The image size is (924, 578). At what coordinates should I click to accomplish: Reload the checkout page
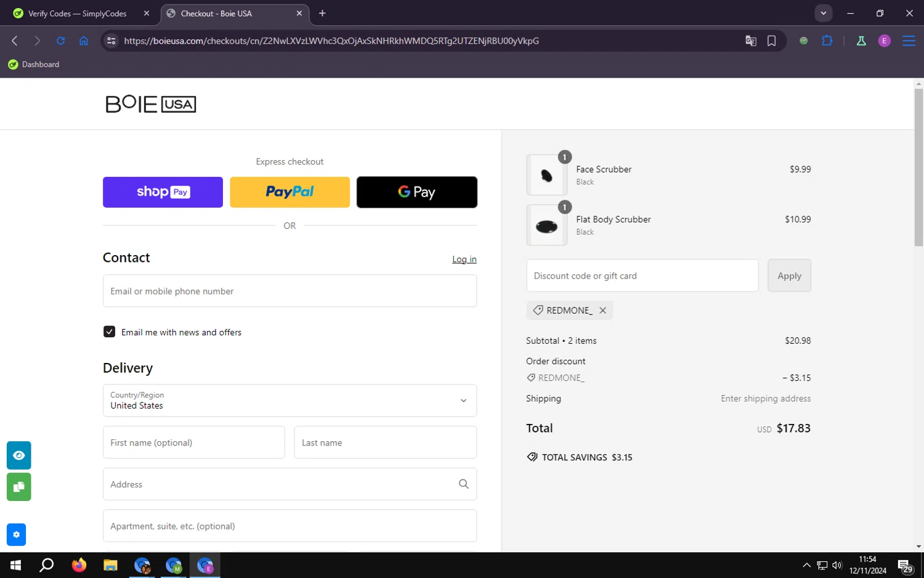coord(60,41)
